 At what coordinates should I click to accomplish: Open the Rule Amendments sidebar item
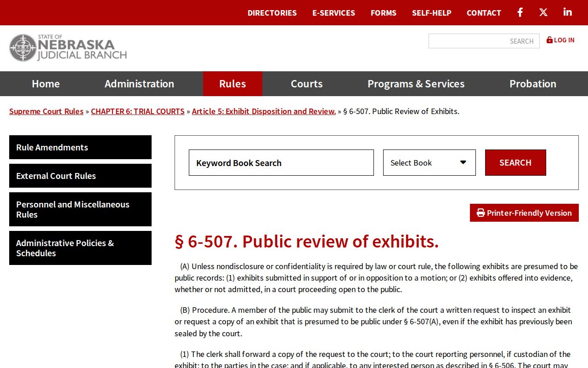click(x=80, y=147)
